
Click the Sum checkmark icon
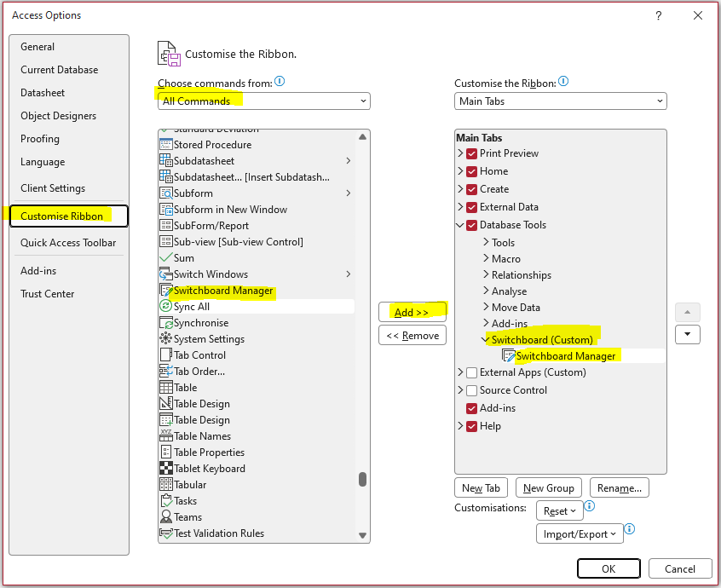click(165, 257)
